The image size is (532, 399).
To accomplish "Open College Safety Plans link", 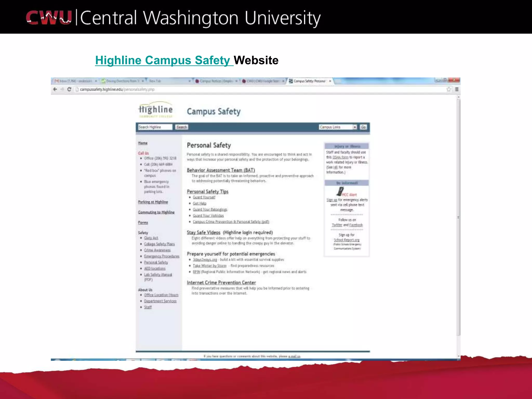I will pyautogui.click(x=159, y=244).
